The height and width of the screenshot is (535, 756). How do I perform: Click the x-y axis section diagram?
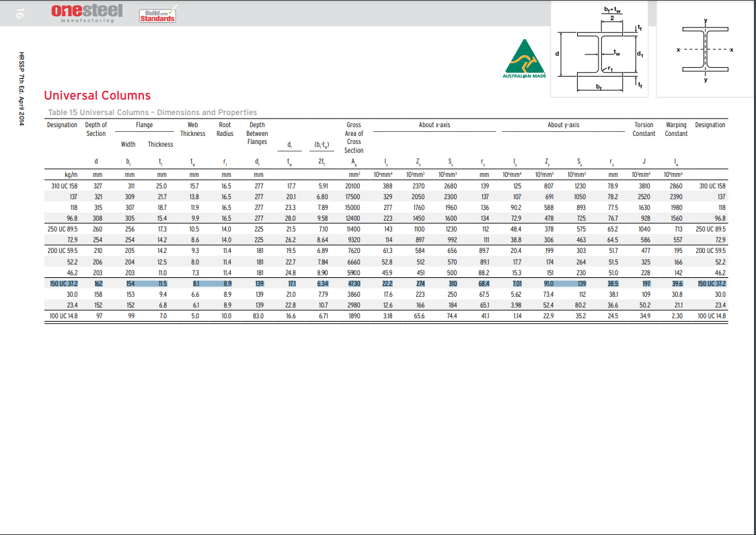705,50
